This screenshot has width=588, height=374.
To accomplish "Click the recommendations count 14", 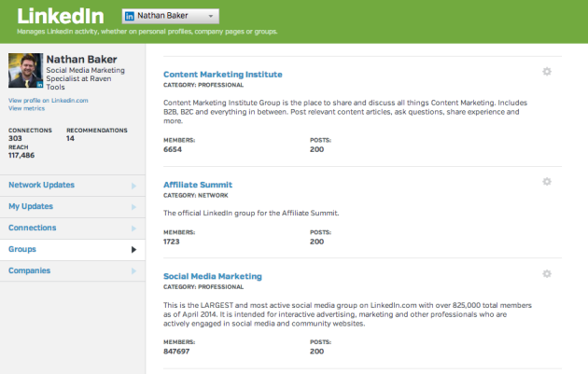I will pos(70,138).
